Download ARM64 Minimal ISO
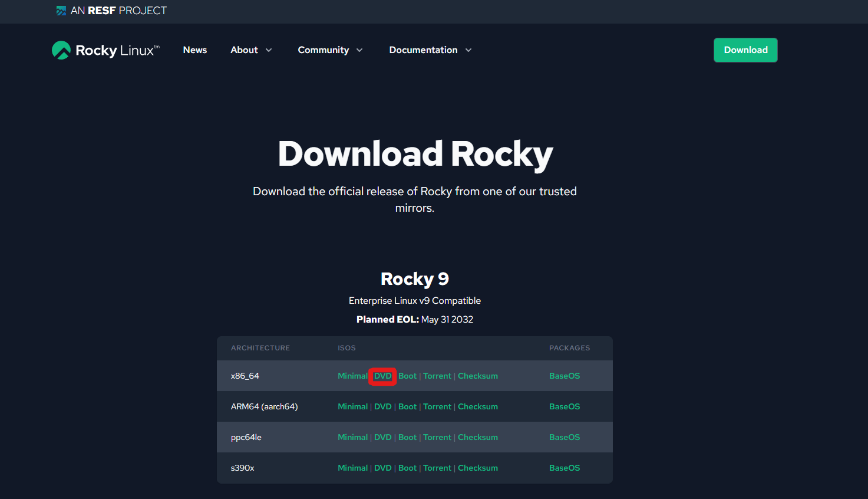Screen dimensions: 868x499 click(352, 406)
